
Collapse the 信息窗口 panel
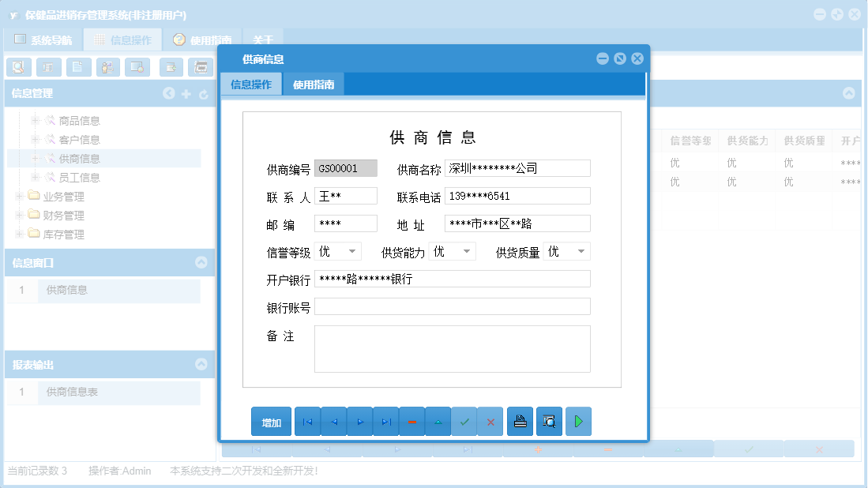203,263
